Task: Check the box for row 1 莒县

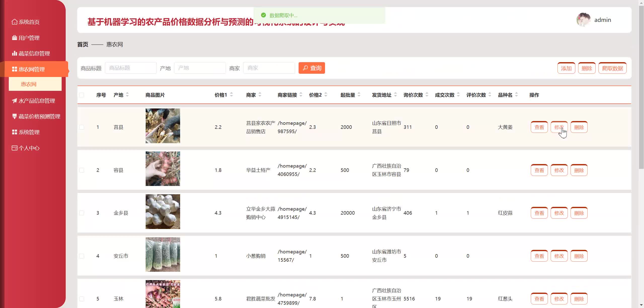Action: tap(82, 127)
